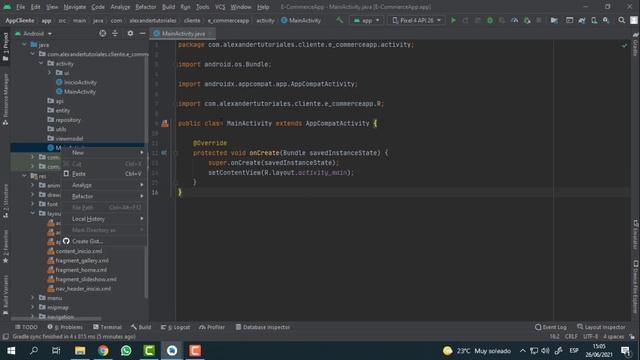Open the notification center icon

click(x=625, y=351)
